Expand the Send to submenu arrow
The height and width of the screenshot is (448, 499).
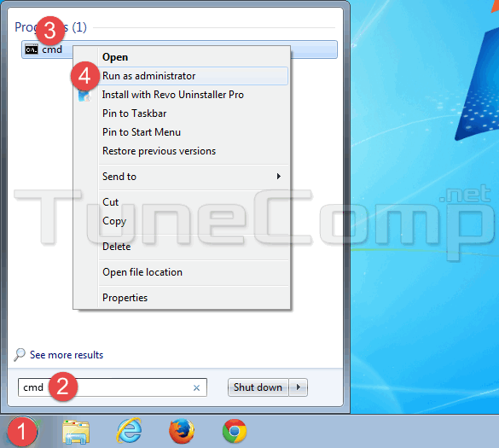pos(279,177)
